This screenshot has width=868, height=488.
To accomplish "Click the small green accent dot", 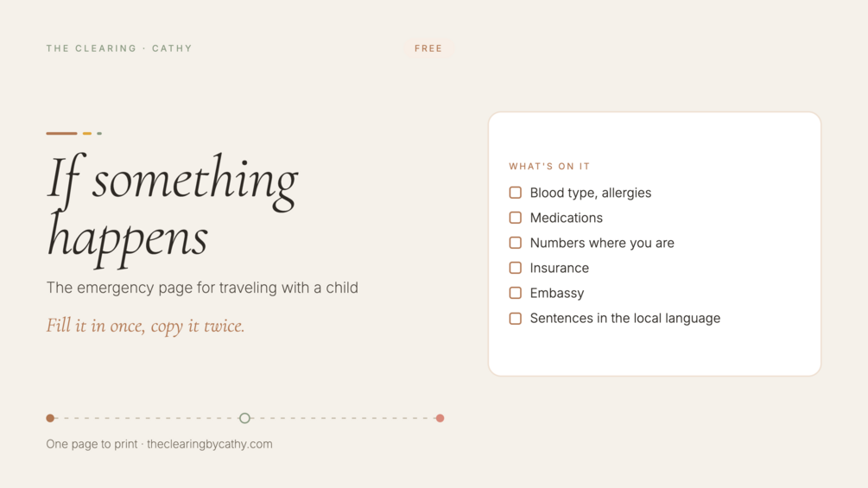I will click(99, 133).
